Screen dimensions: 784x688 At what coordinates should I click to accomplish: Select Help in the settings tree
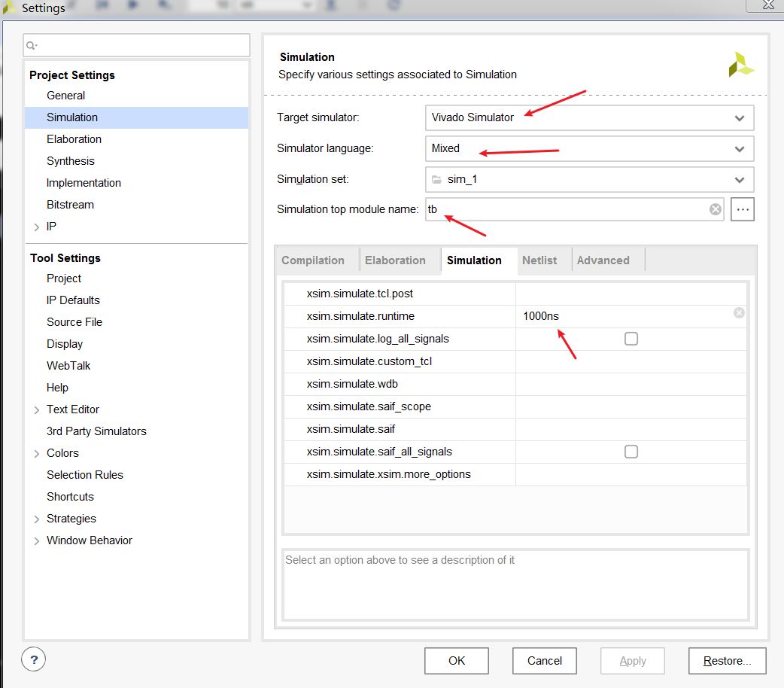point(57,388)
